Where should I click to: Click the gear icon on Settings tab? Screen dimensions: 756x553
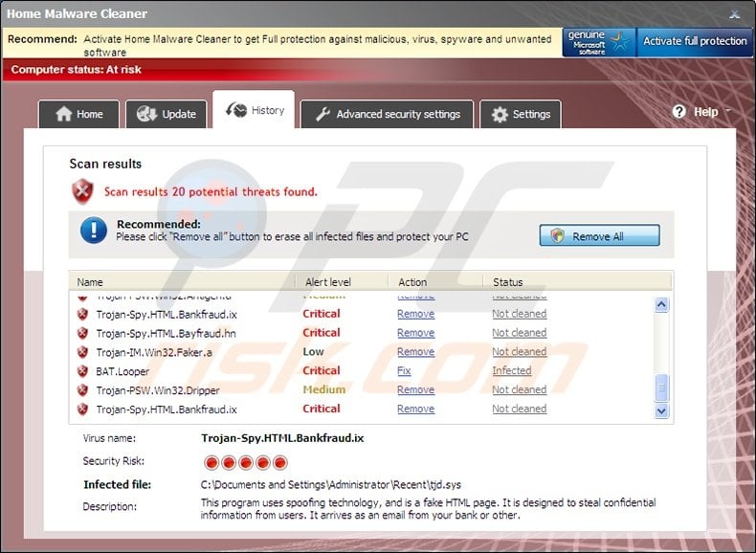(500, 114)
